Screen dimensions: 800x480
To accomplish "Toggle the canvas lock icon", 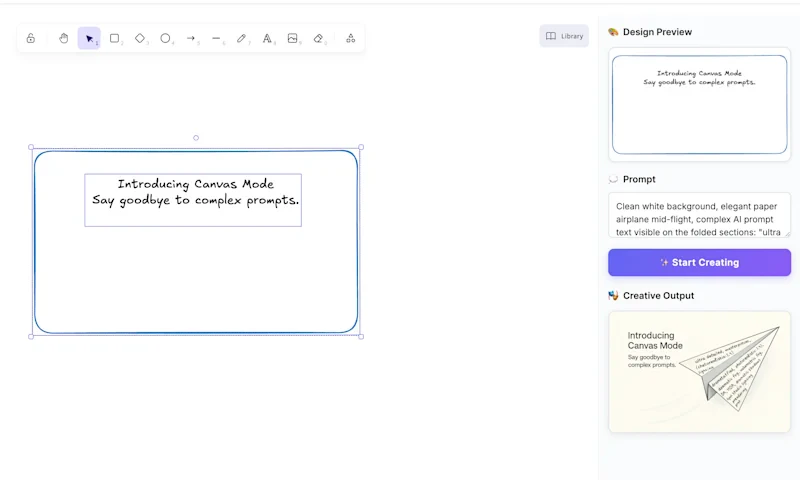I will click(x=31, y=38).
